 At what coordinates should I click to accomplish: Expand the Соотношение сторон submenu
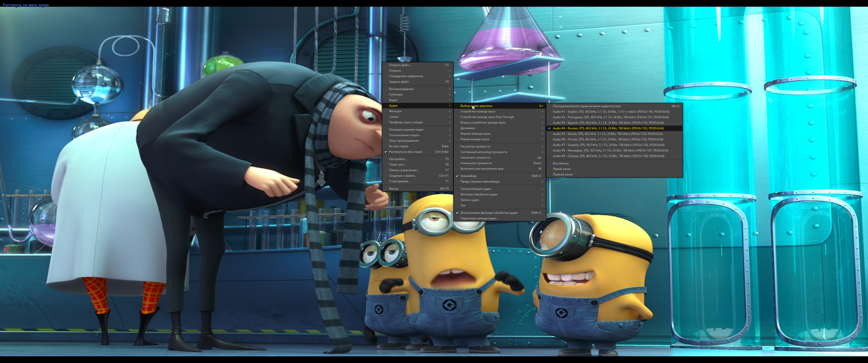pyautogui.click(x=404, y=135)
